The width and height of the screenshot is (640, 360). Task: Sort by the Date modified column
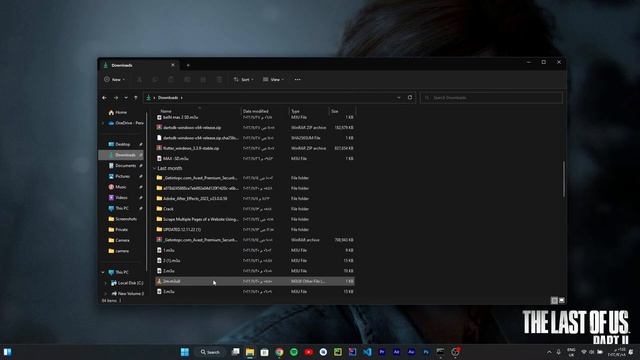265,111
